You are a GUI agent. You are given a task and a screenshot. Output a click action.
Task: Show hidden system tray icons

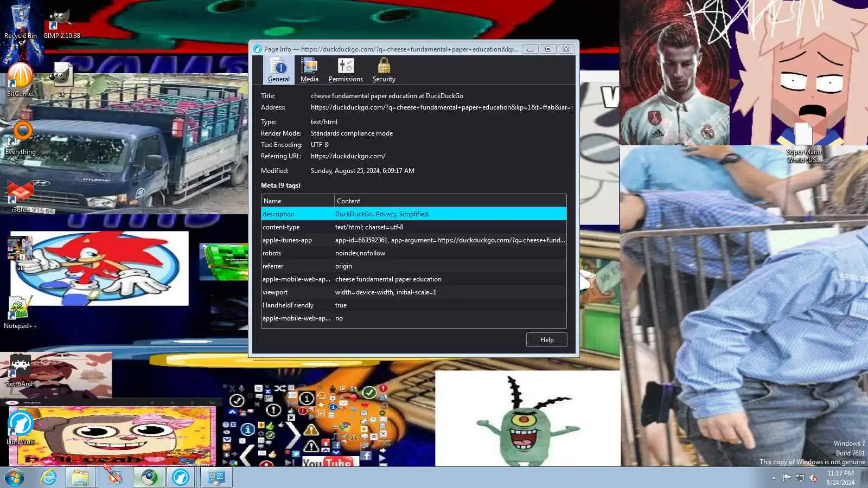click(774, 478)
